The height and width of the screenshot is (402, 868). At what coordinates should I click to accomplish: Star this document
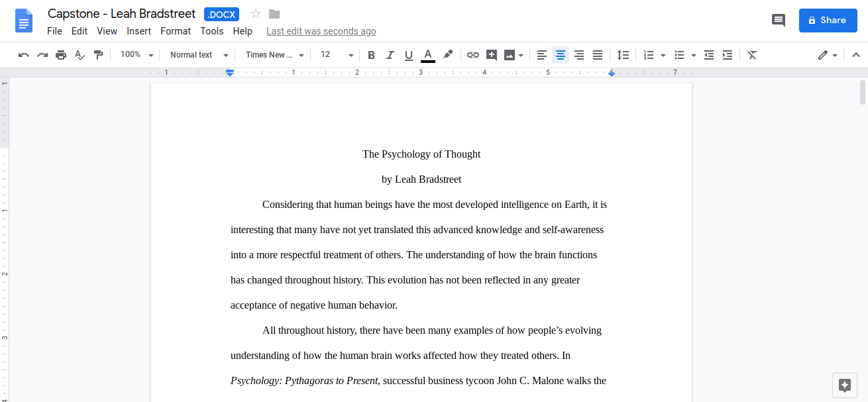(256, 14)
